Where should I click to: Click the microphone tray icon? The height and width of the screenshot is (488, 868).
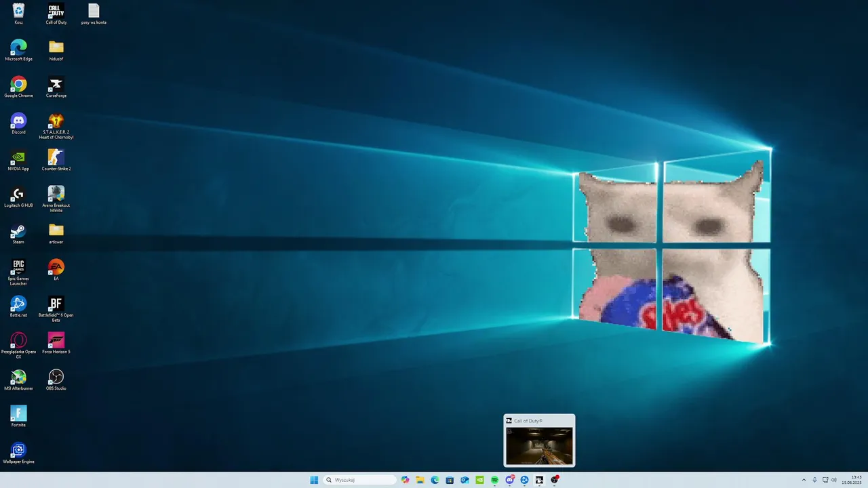coord(814,480)
